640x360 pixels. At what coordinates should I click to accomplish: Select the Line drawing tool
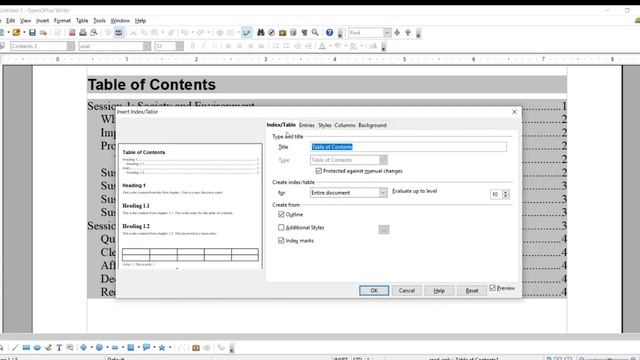(15, 348)
